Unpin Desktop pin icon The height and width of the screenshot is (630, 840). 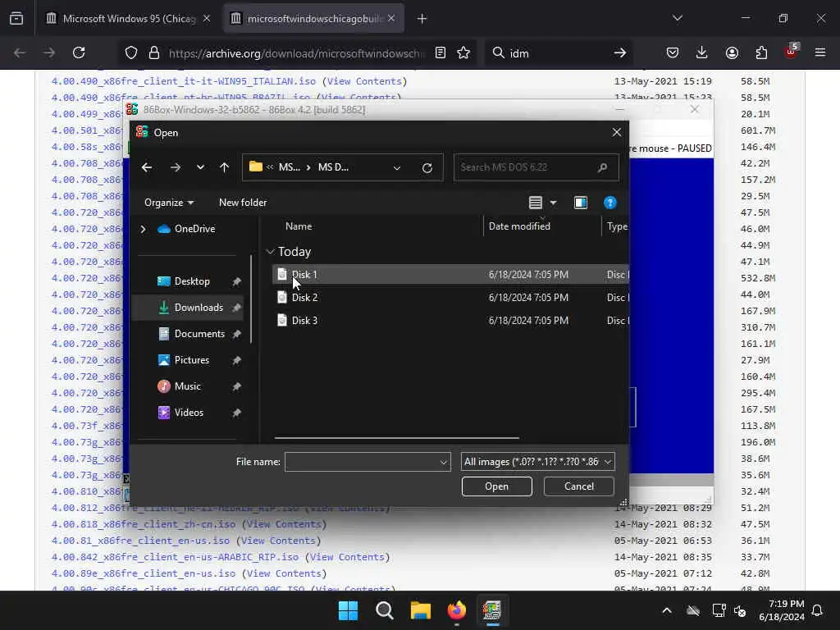(236, 282)
